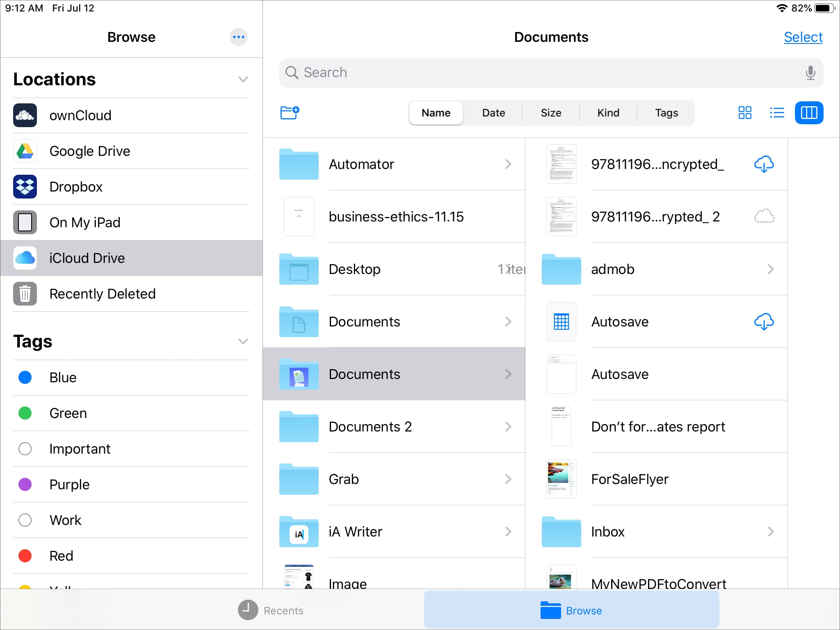Open the Dropbox location
This screenshot has height=630, width=840.
click(131, 187)
